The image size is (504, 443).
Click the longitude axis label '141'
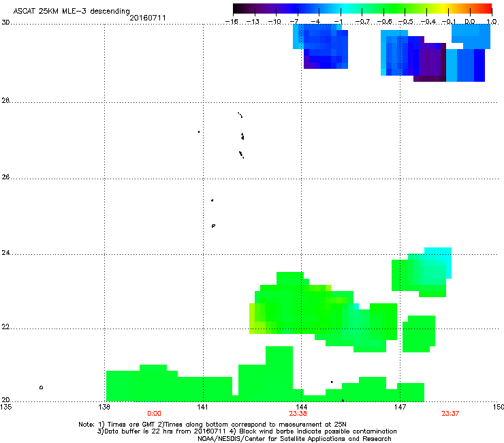click(202, 407)
